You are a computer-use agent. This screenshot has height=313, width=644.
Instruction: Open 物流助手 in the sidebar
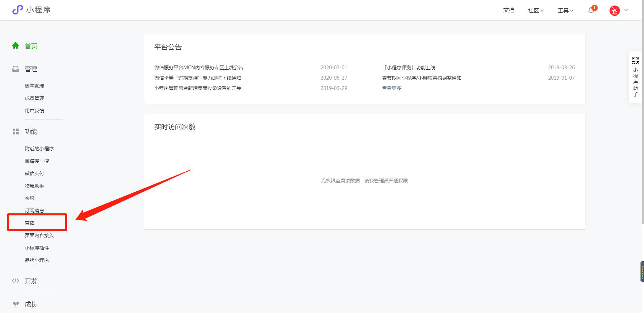34,186
